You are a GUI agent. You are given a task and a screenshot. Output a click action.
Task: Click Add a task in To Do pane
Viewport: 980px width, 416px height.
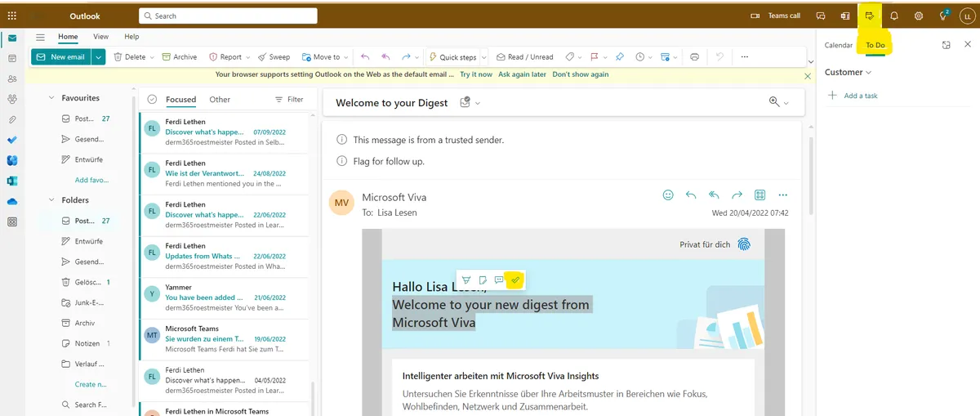point(853,96)
